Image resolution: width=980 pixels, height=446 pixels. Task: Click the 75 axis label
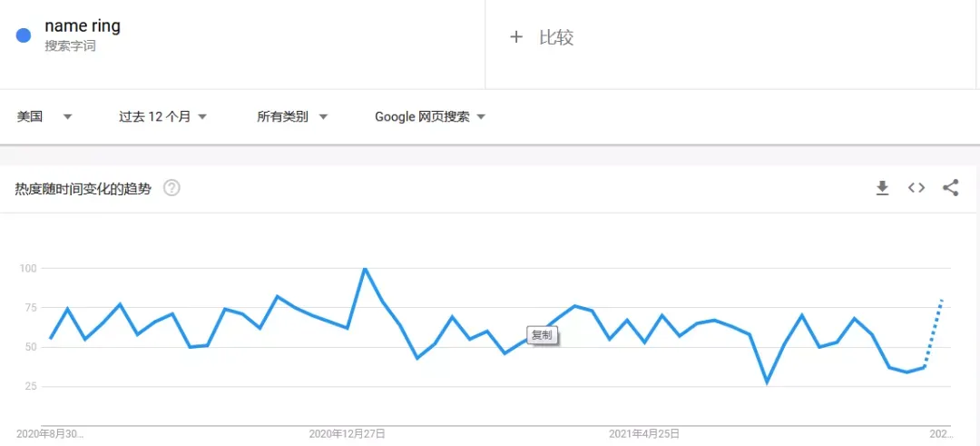pyautogui.click(x=31, y=308)
